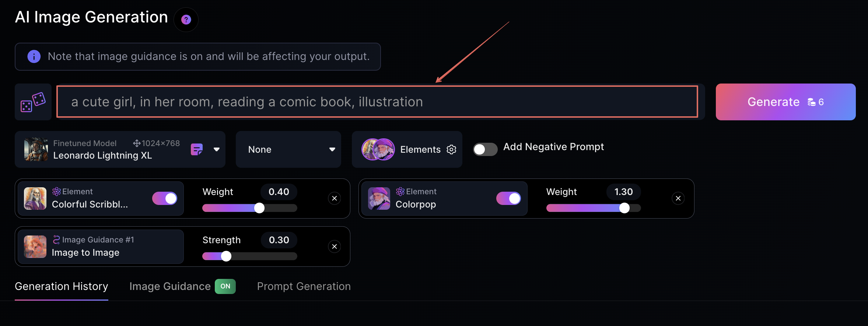This screenshot has width=868, height=326.
Task: Click the prompt text input field
Action: (377, 102)
